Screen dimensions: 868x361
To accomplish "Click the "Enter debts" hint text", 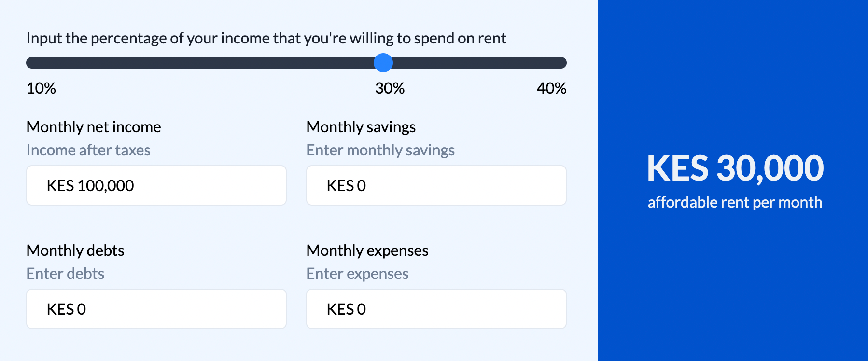I will 65,274.
